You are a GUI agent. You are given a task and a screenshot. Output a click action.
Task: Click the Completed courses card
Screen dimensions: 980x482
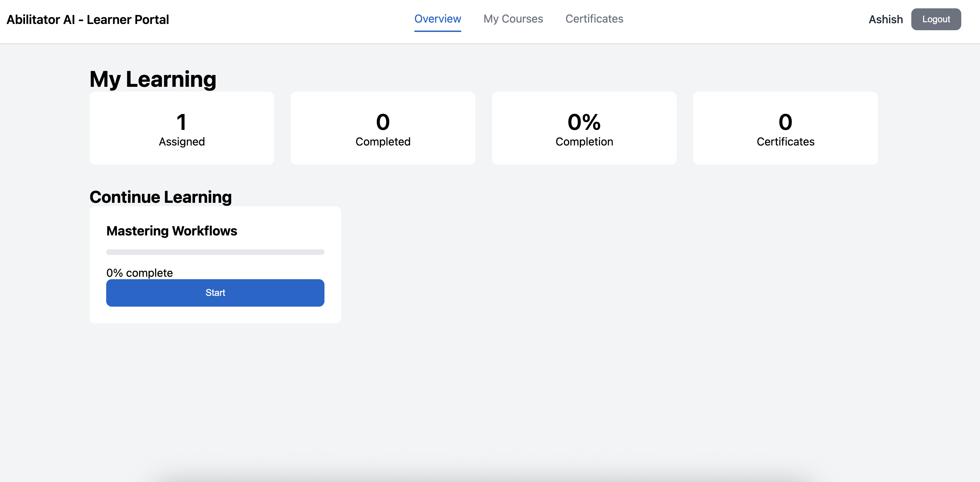tap(383, 128)
